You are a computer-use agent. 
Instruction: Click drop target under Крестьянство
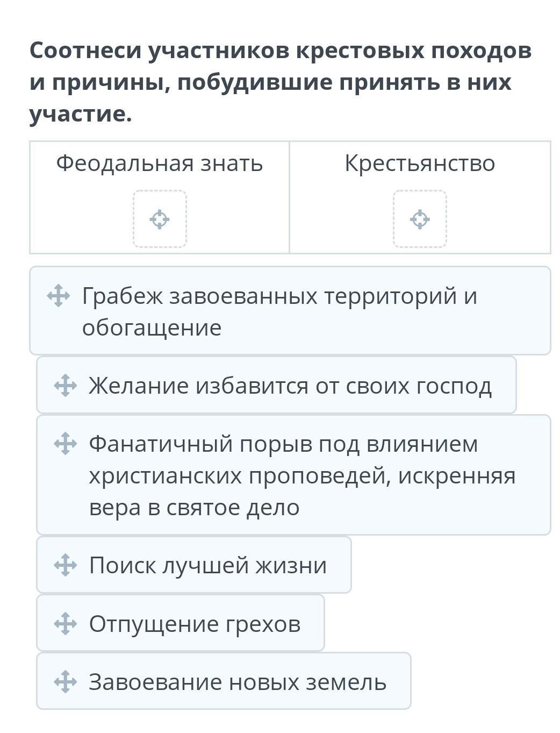pos(420,219)
